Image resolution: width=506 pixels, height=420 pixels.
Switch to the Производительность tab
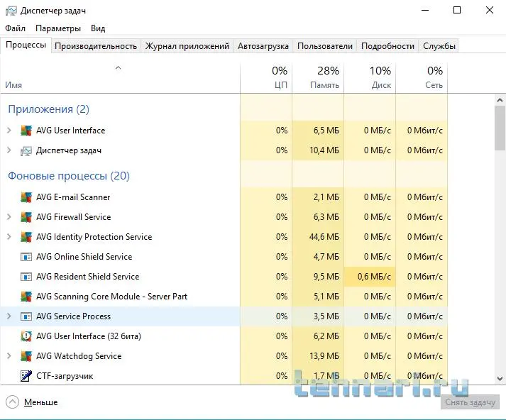(x=96, y=46)
